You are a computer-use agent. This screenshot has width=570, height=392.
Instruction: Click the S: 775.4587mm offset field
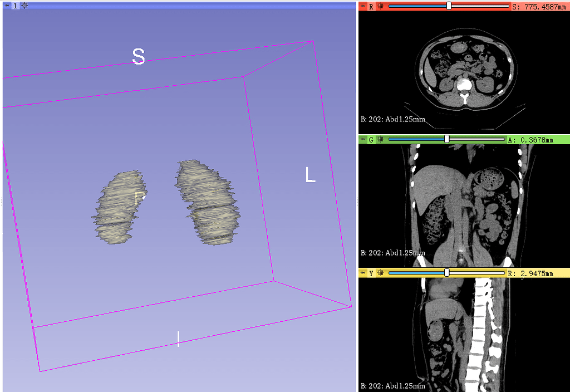coord(539,7)
